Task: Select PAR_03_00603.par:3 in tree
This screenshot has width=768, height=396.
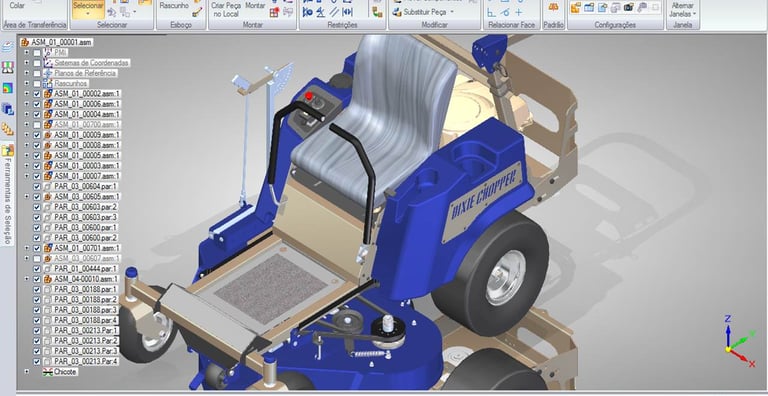Action: point(86,217)
